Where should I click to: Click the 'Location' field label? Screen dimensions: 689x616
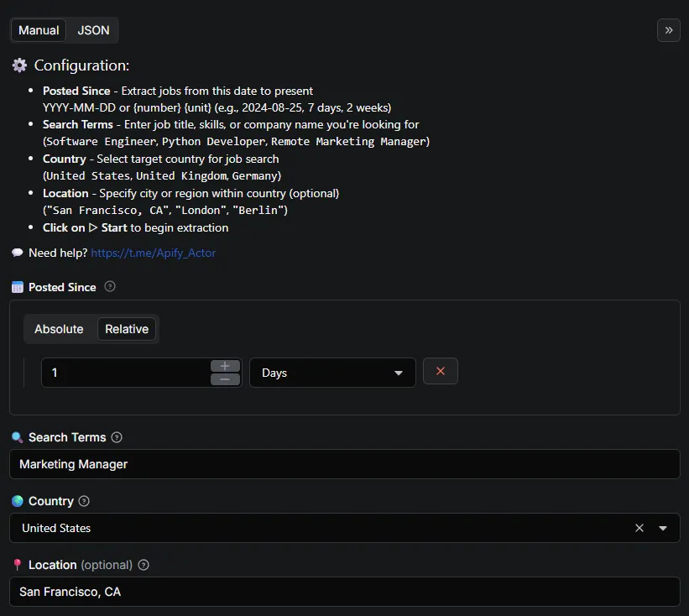tap(52, 565)
